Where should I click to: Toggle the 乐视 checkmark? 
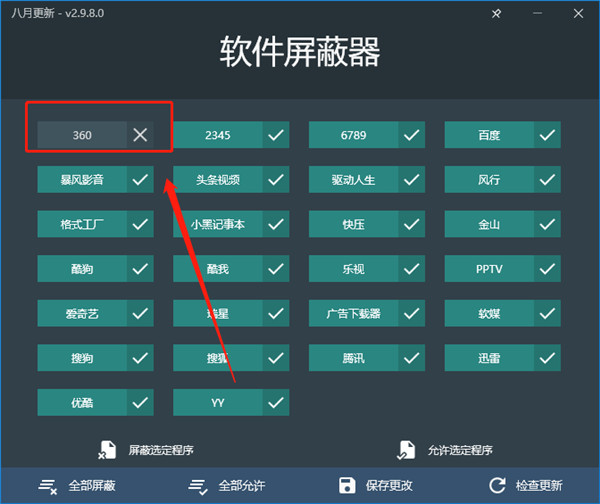[x=411, y=269]
